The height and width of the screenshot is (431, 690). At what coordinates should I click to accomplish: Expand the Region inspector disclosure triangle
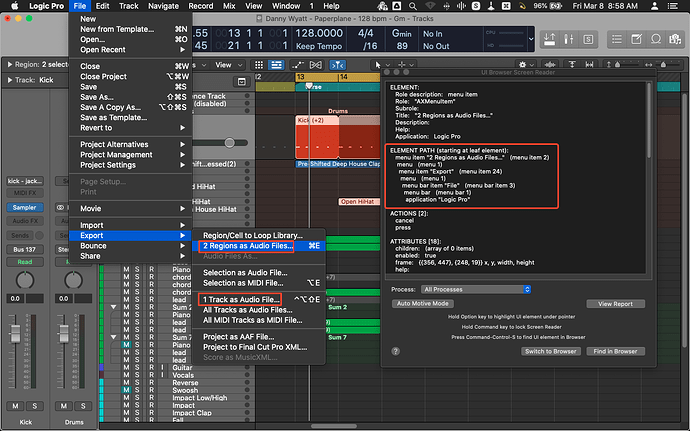[10, 64]
